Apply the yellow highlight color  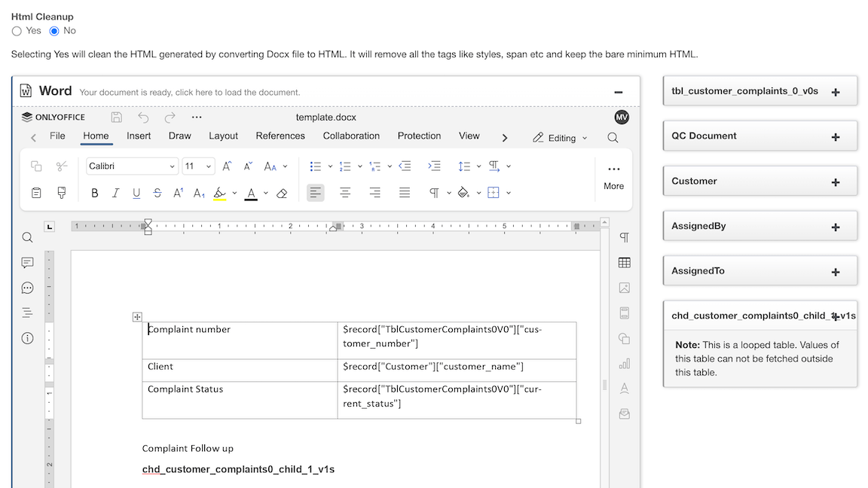pos(219,194)
